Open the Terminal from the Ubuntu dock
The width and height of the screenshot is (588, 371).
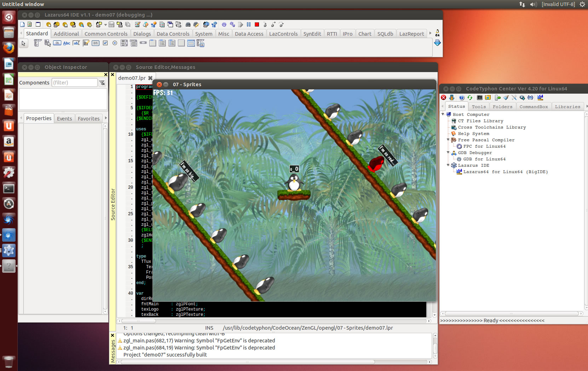click(9, 188)
